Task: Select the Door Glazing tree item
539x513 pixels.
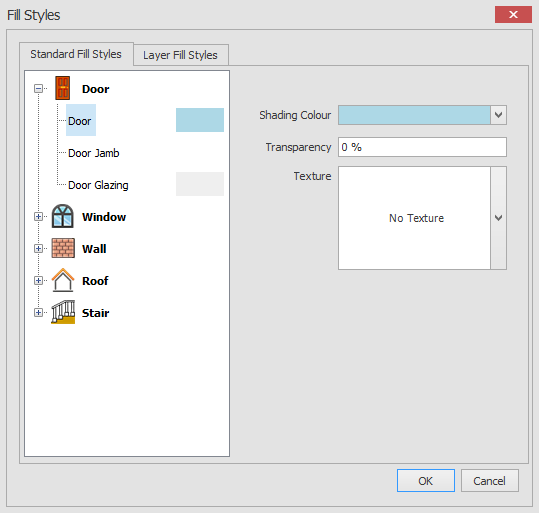Action: (98, 185)
